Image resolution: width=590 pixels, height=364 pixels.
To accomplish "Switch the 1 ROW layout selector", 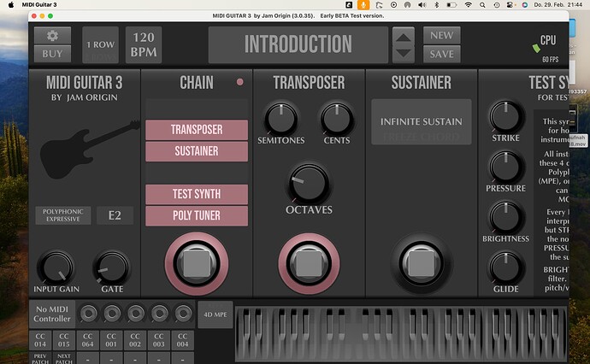I will pos(100,44).
